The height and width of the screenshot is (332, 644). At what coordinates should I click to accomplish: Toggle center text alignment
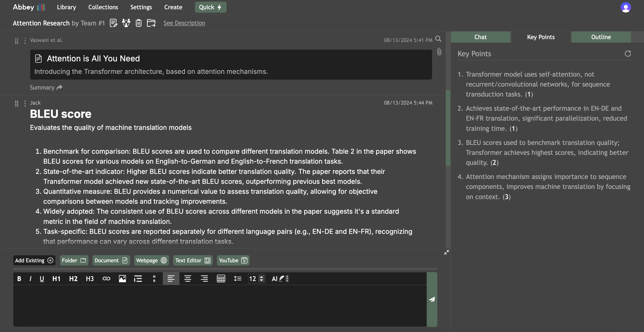[188, 279]
